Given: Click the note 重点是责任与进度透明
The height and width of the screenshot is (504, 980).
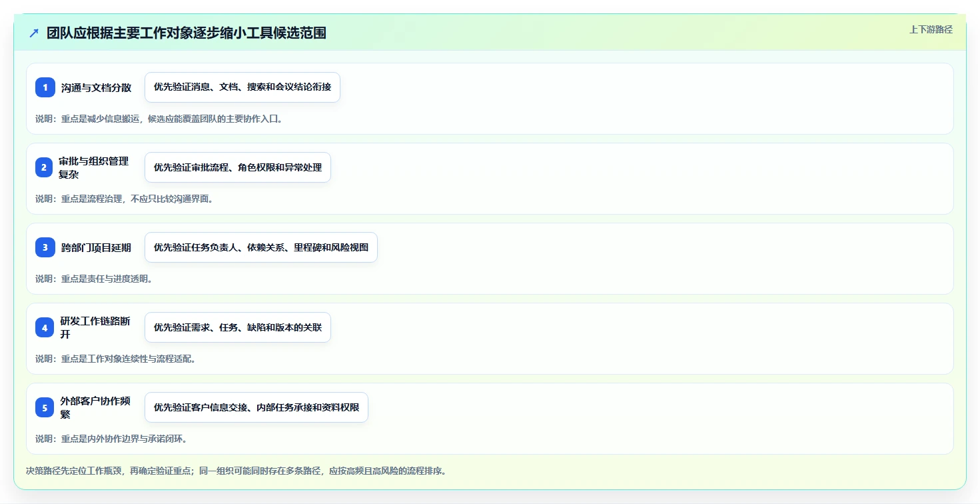Looking at the screenshot, I should 94,279.
